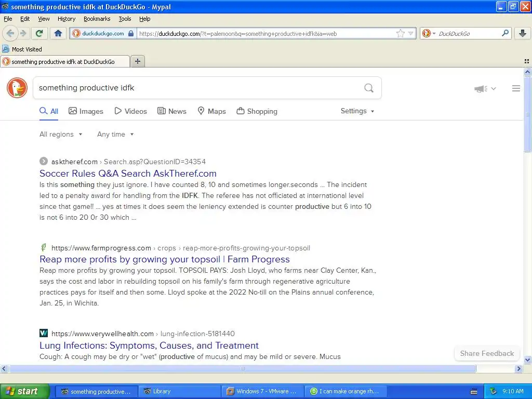Click the www.farmprogress.com URL text
Viewport: 532px width, 399px height.
tap(101, 248)
